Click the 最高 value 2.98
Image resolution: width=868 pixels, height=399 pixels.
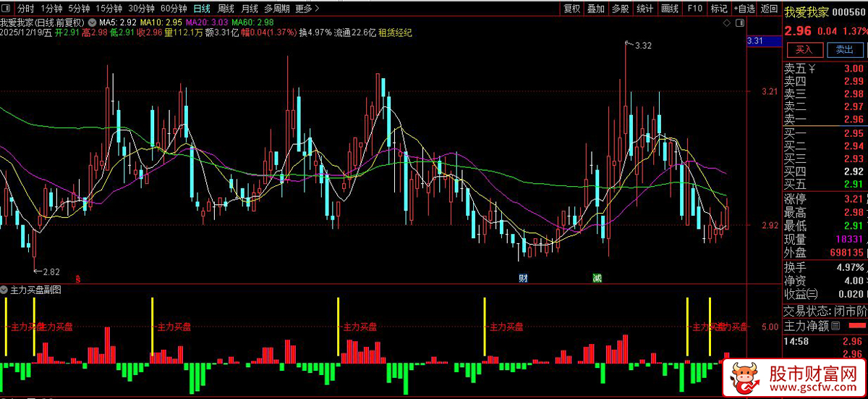pos(853,212)
